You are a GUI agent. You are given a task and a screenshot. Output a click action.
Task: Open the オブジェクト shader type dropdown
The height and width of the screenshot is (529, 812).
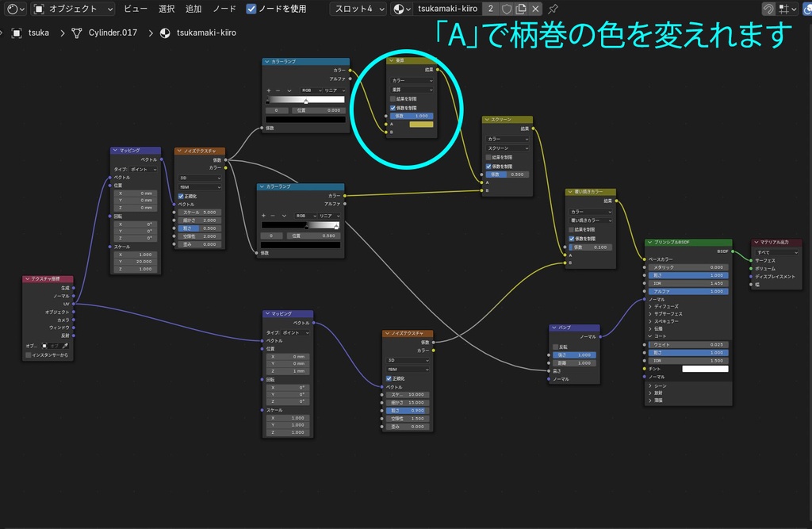pos(73,9)
